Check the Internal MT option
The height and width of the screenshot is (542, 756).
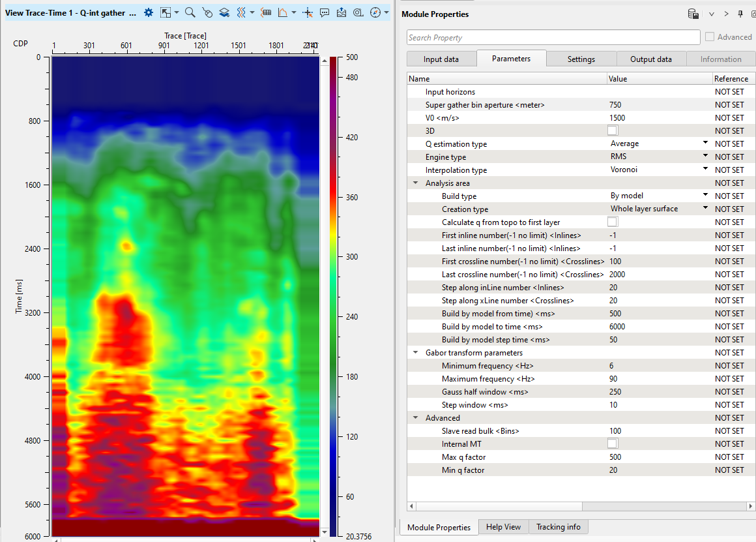pos(612,444)
